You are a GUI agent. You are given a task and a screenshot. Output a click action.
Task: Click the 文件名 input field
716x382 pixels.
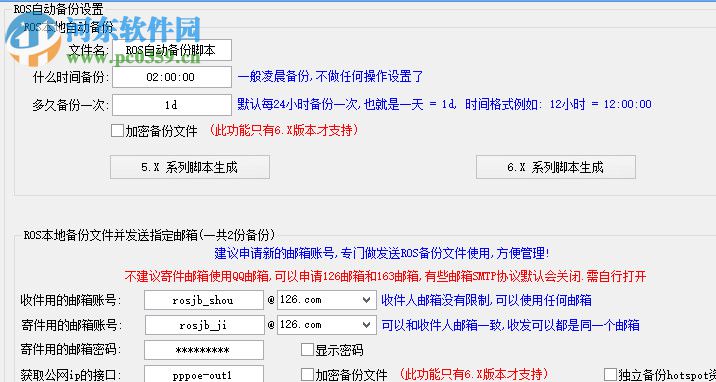click(x=172, y=50)
